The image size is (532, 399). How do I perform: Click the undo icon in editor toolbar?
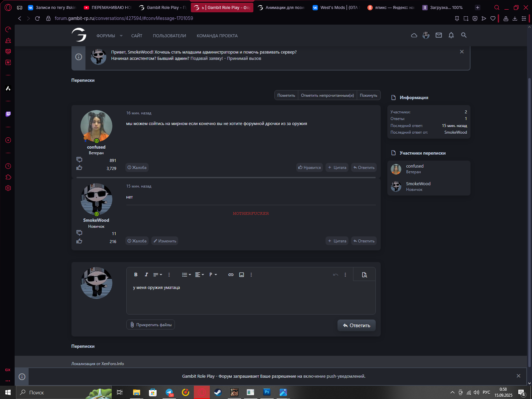point(335,275)
